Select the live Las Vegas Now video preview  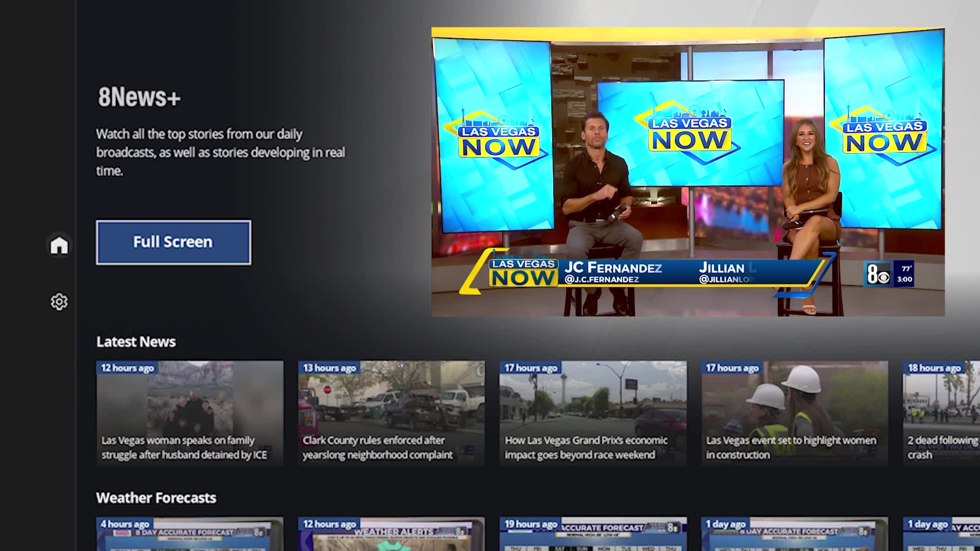click(x=688, y=172)
